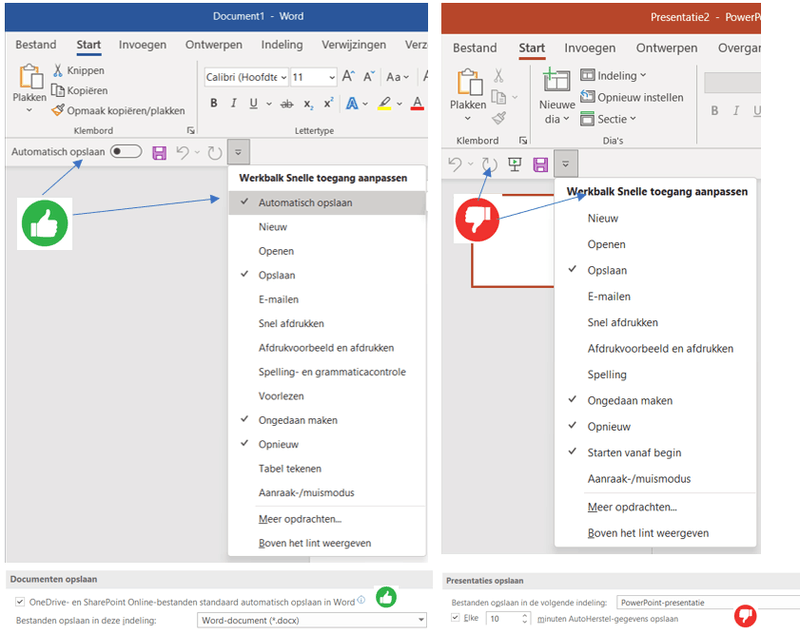Click purple Save icon in PowerPoint toolbar
The height and width of the screenshot is (634, 800).
(x=540, y=165)
